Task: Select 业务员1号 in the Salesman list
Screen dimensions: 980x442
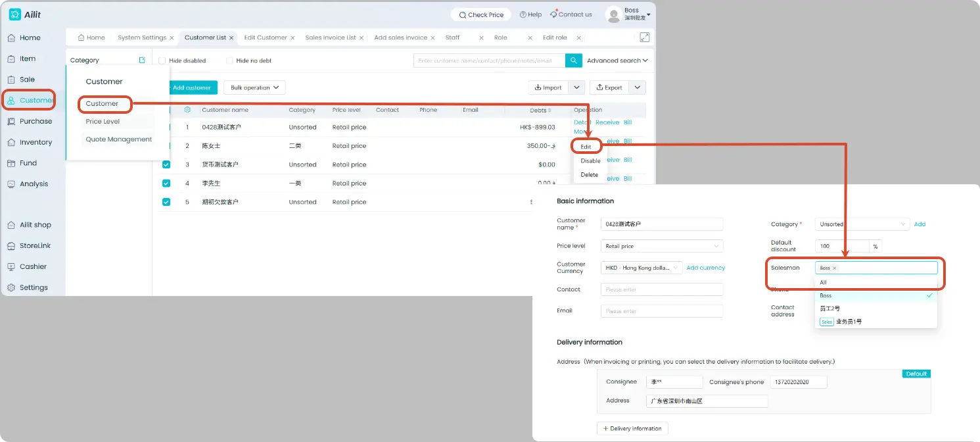Action: pyautogui.click(x=876, y=322)
